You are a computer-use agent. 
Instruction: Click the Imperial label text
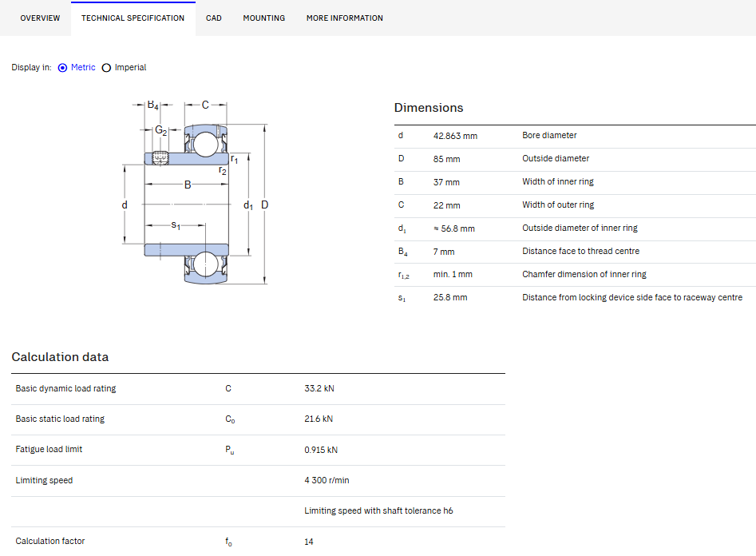coord(130,68)
